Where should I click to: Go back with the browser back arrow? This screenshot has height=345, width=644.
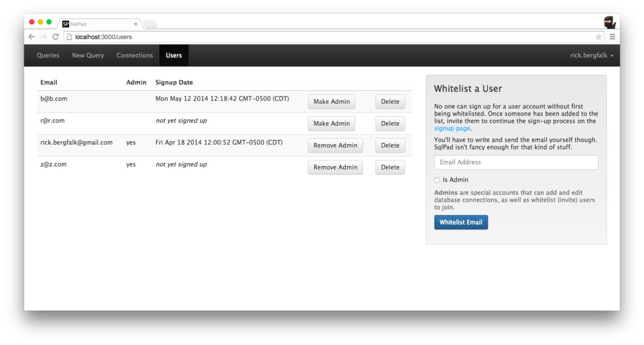[x=32, y=36]
